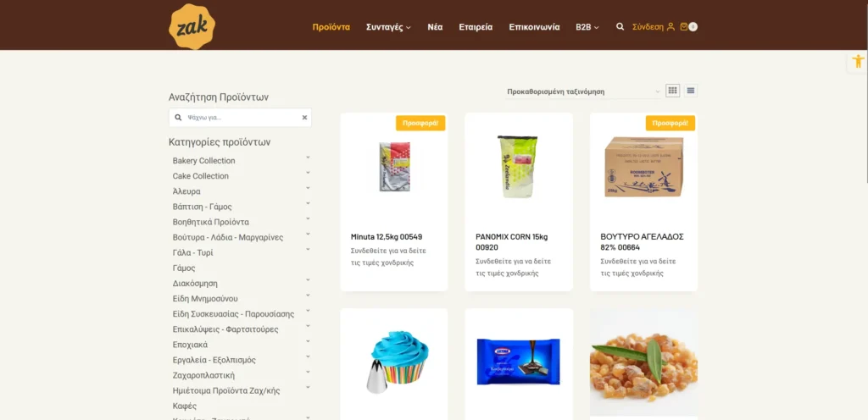Go to the Επικοινωνία page
Image resolution: width=868 pixels, height=420 pixels.
tap(534, 27)
